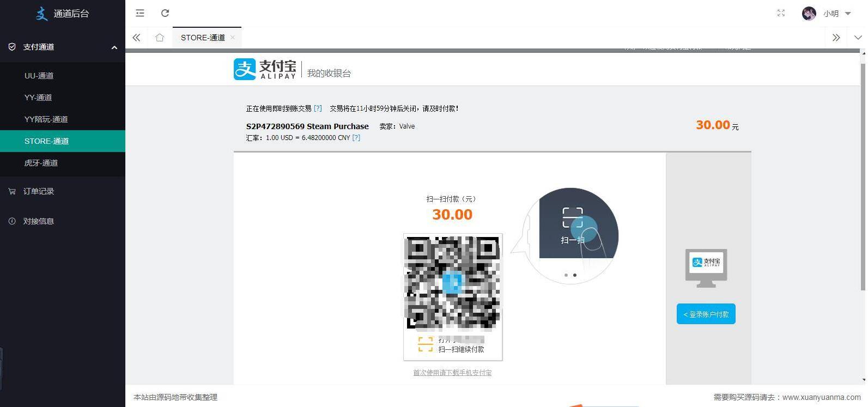Click help link after 即时到账交易
The height and width of the screenshot is (407, 868).
[318, 108]
